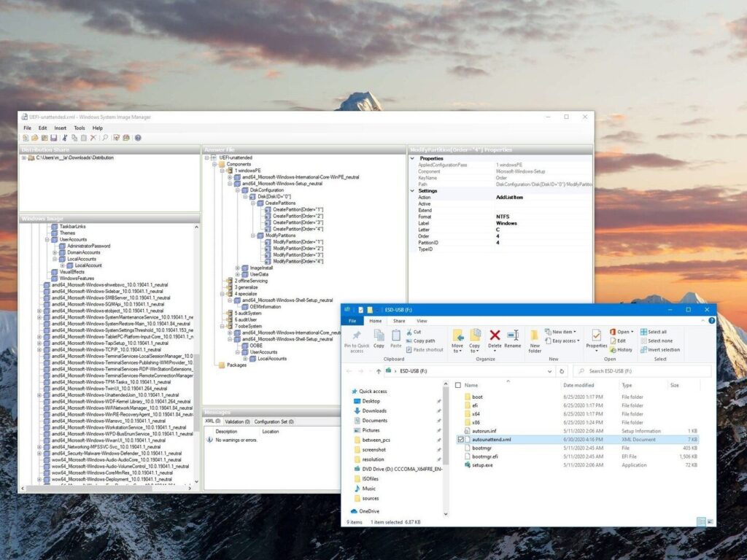747x560 pixels.
Task: Click the refresh button beside address bar
Action: pyautogui.click(x=561, y=371)
